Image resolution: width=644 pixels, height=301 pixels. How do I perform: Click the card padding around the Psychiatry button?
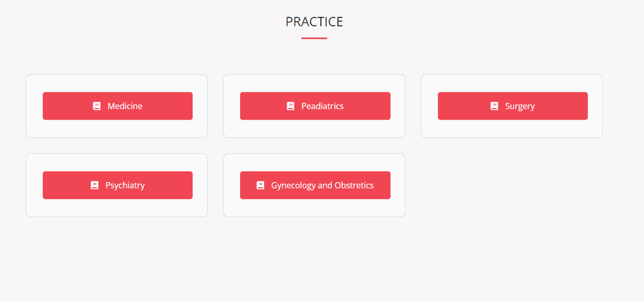pyautogui.click(x=117, y=208)
